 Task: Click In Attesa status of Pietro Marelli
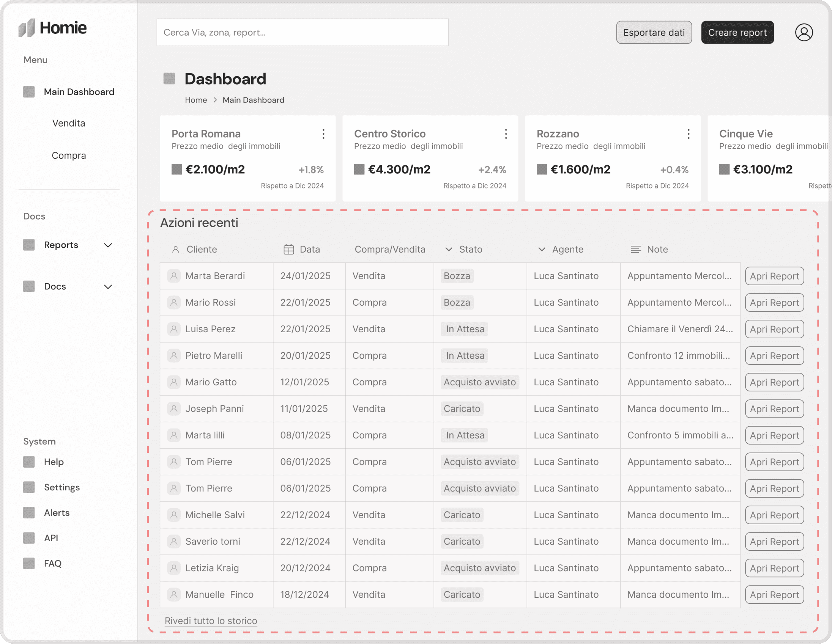pyautogui.click(x=465, y=355)
